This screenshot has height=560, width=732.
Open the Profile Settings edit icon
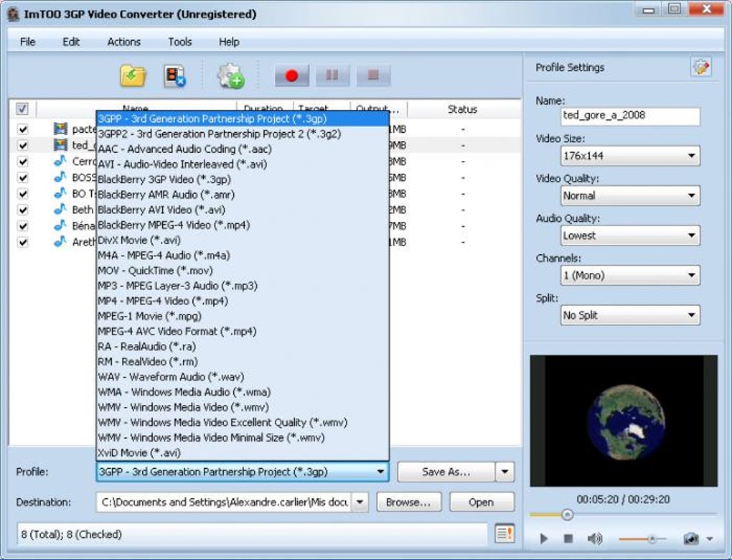click(x=700, y=67)
